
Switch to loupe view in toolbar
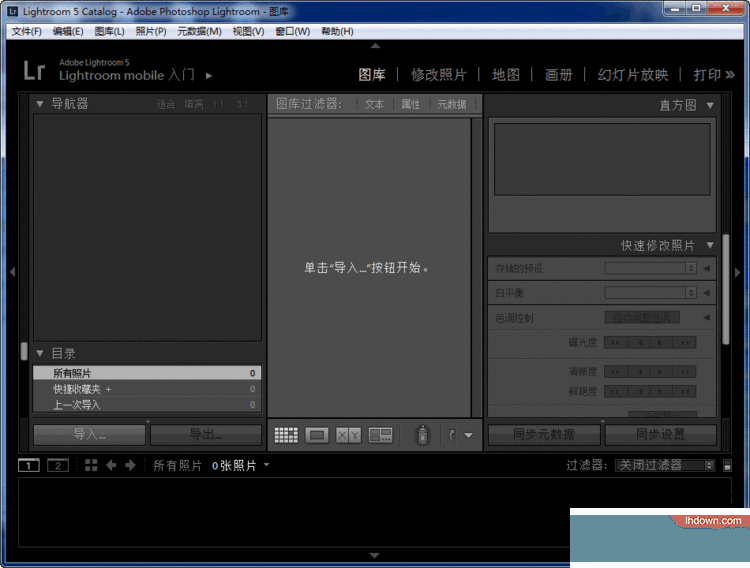[x=317, y=435]
